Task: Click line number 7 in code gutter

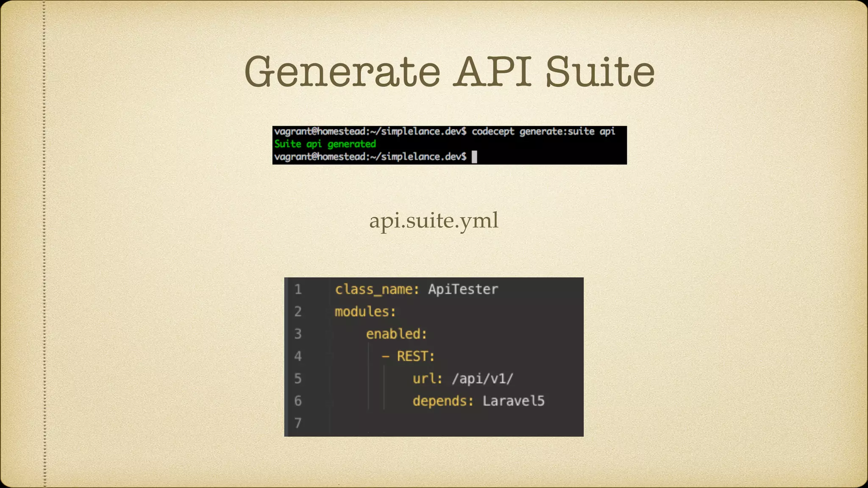Action: pos(298,423)
